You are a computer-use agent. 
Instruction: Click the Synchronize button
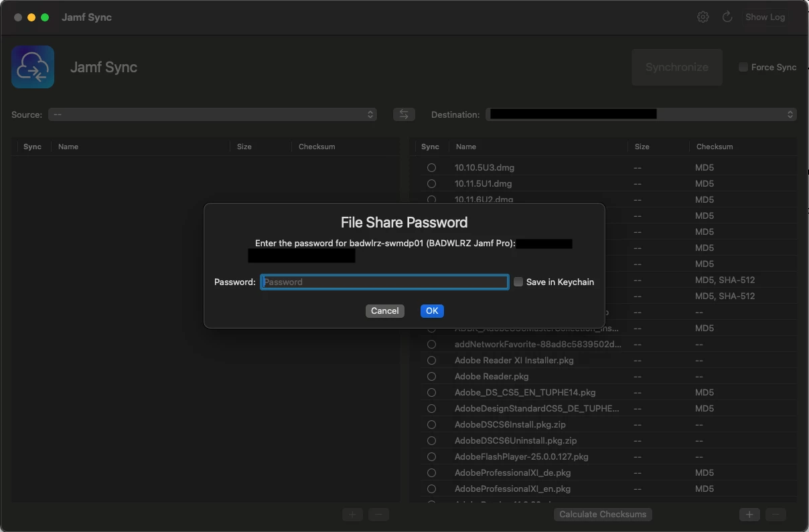tap(677, 67)
